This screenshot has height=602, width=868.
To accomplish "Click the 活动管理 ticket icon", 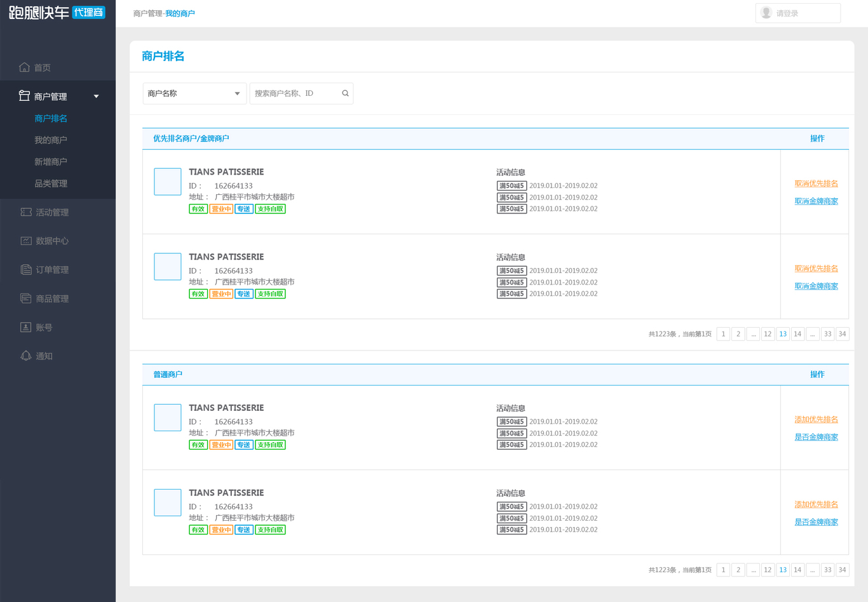I will tap(26, 212).
